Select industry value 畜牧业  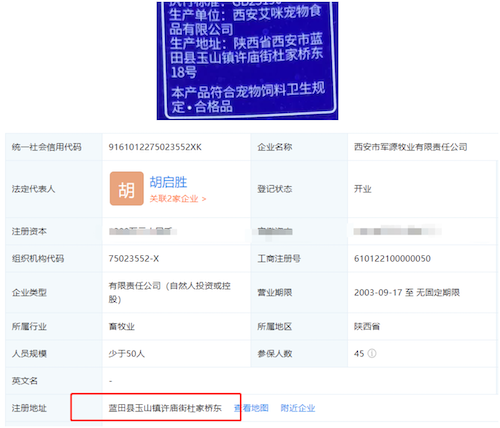coord(122,326)
